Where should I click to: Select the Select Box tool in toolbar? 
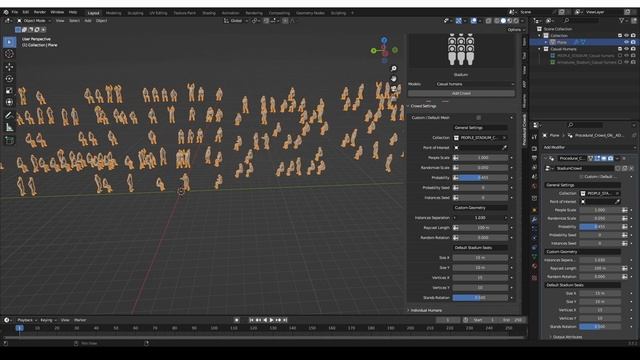click(x=9, y=42)
